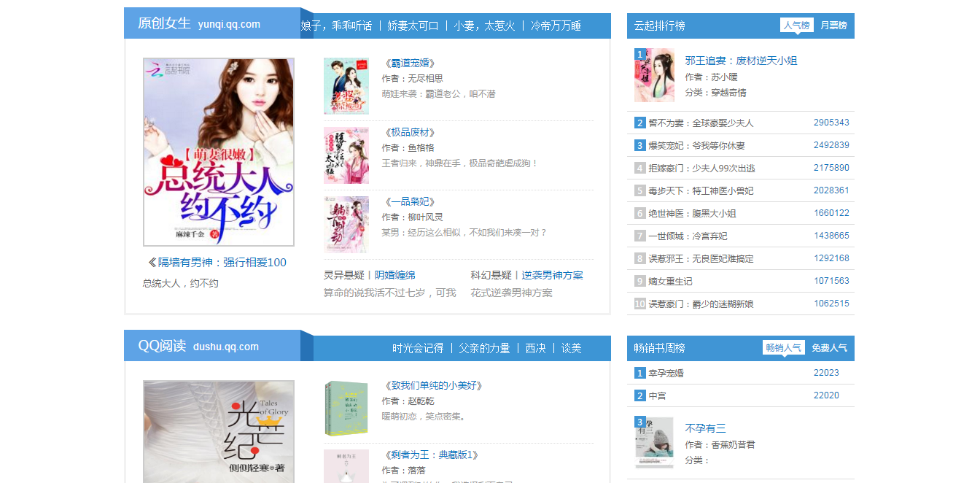Open 中宫 in the bestseller list

tap(657, 396)
